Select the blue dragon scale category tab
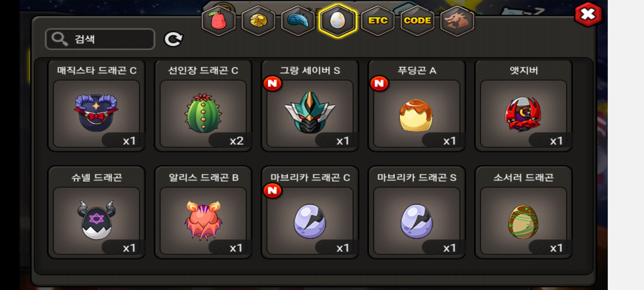644x290 pixels. pyautogui.click(x=298, y=21)
